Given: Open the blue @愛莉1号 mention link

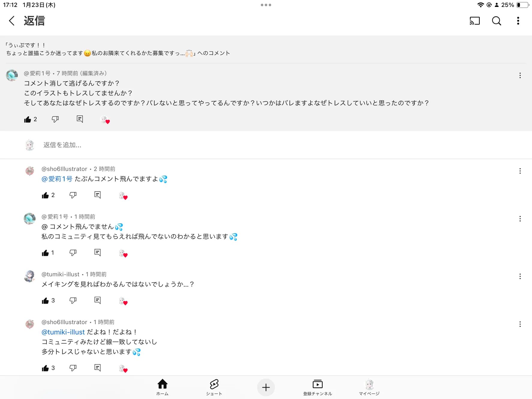Looking at the screenshot, I should pyautogui.click(x=57, y=179).
